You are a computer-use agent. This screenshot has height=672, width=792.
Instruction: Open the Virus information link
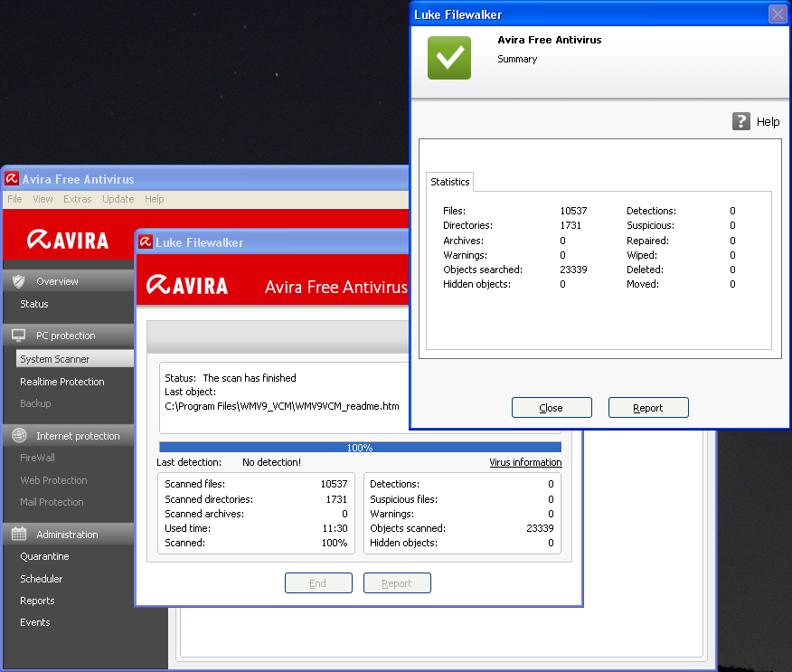525,462
